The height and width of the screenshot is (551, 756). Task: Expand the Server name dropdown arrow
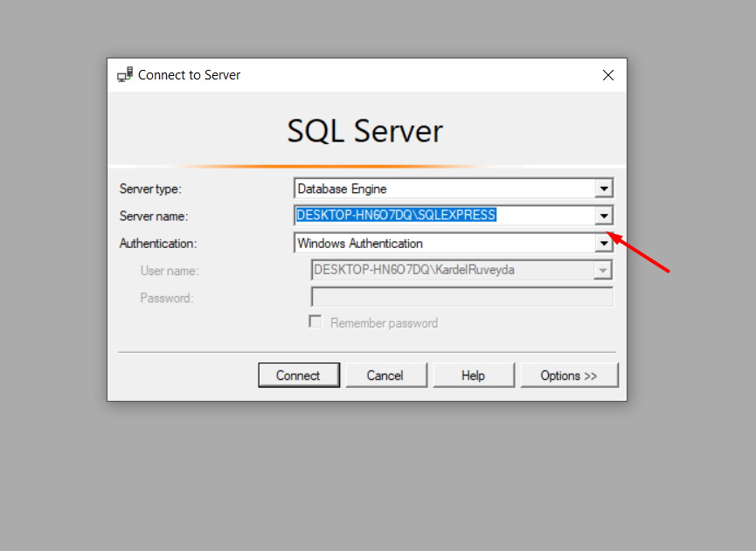[604, 216]
